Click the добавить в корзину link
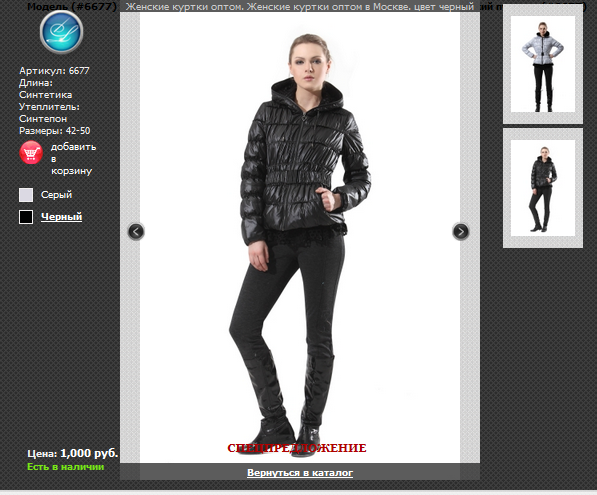The image size is (597, 495). (73, 159)
